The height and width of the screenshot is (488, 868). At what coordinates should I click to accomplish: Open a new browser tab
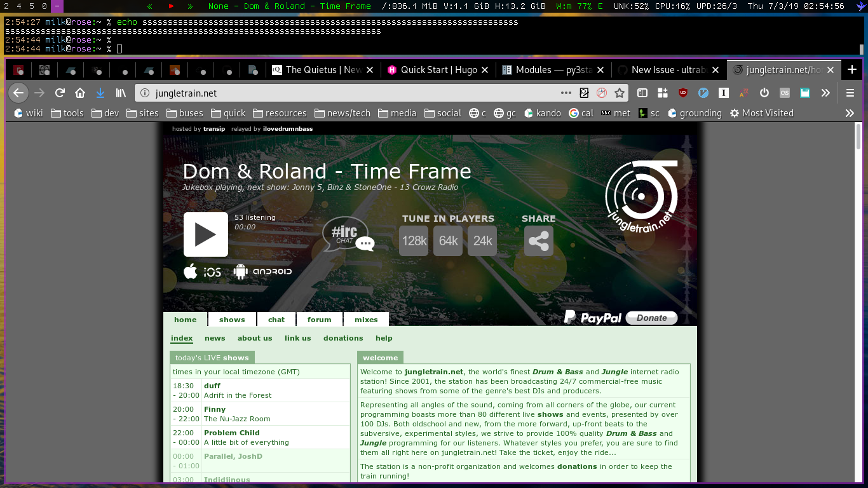pos(852,70)
